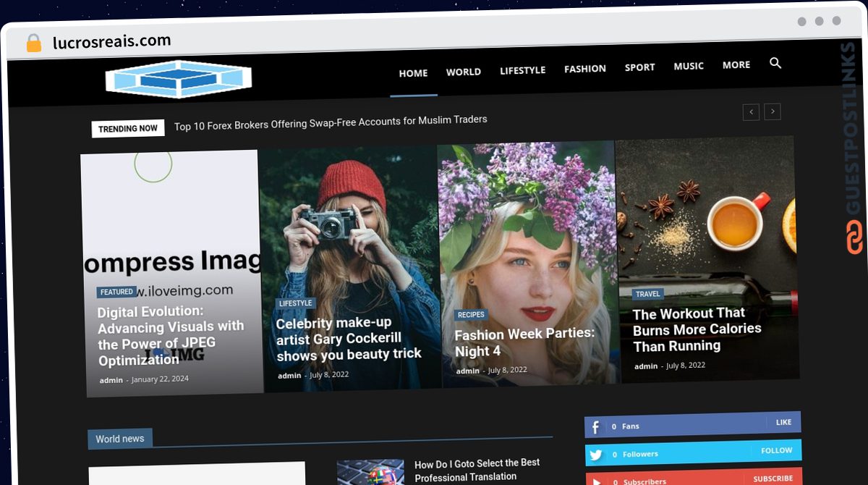Screen dimensions: 868x485
Task: Click the 0 Subscribers YouTube counter
Action: click(639, 481)
